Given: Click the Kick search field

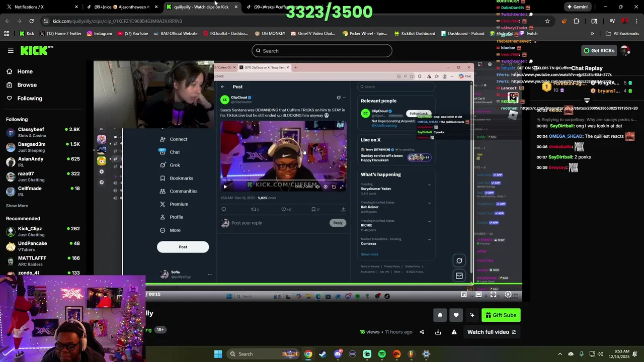Looking at the screenshot, I should click(x=322, y=51).
